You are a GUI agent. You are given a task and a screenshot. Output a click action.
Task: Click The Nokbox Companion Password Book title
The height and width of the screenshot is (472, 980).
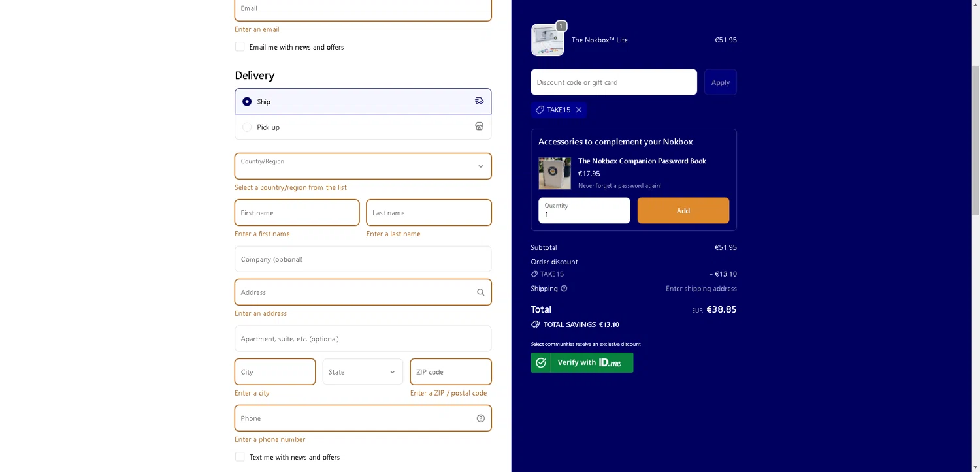point(642,161)
